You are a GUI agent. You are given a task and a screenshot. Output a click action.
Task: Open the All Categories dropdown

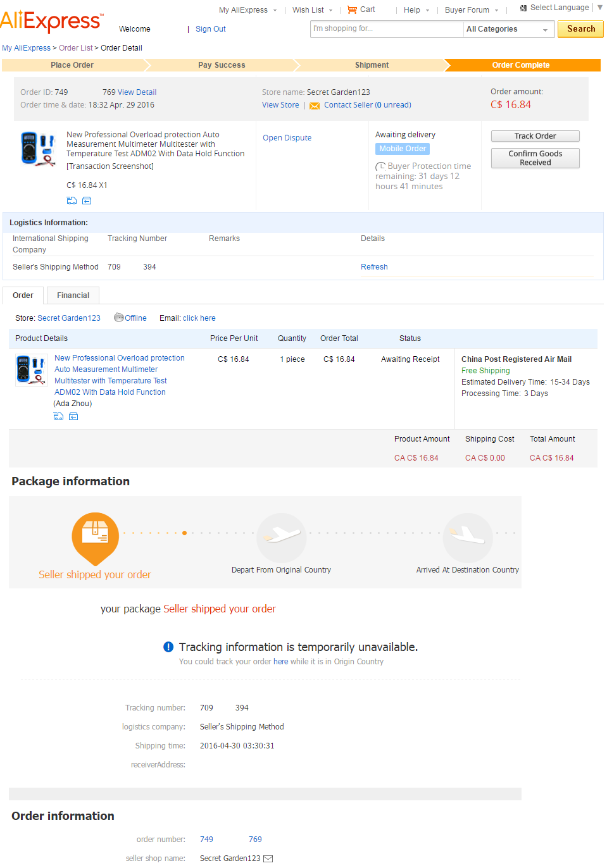pos(509,29)
